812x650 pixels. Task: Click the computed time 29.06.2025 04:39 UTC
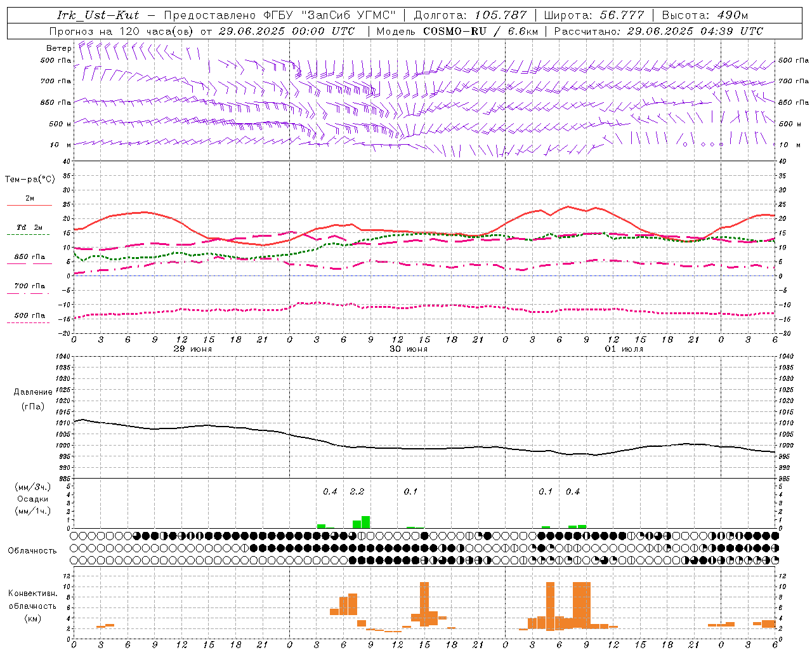pos(695,31)
